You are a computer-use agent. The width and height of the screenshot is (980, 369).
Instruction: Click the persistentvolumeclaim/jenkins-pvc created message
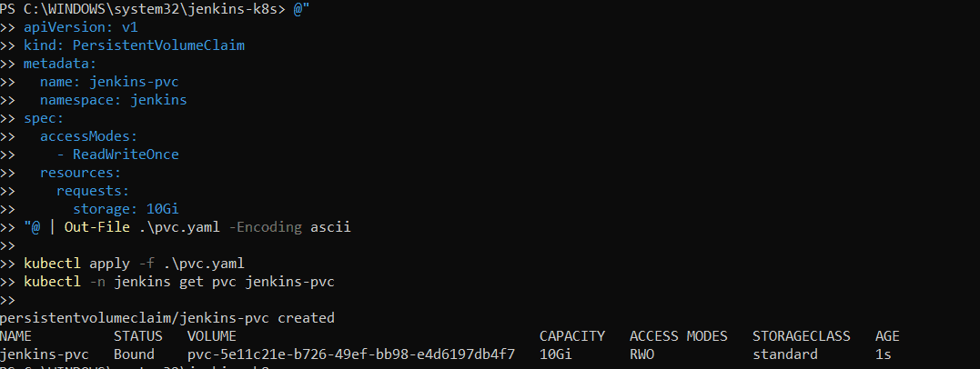click(167, 318)
